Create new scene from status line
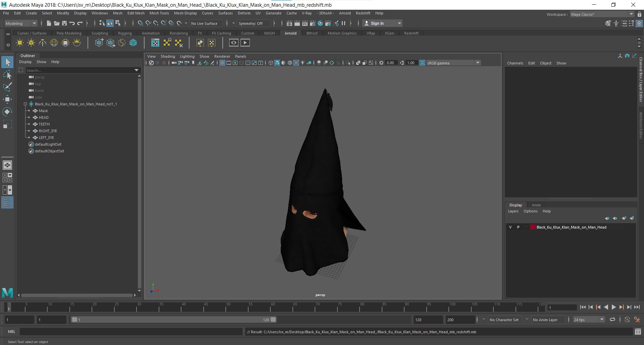644x345 pixels. pyautogui.click(x=49, y=23)
